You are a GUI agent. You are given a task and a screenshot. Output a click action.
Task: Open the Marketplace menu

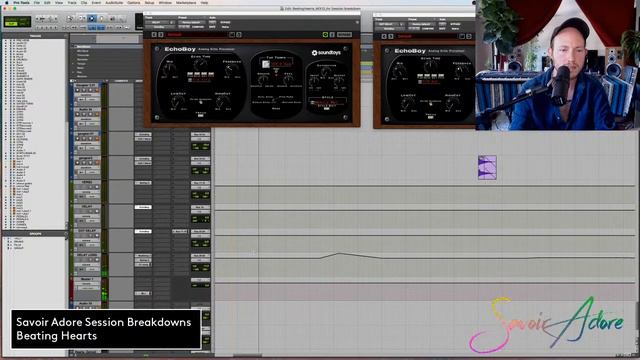[x=186, y=2]
